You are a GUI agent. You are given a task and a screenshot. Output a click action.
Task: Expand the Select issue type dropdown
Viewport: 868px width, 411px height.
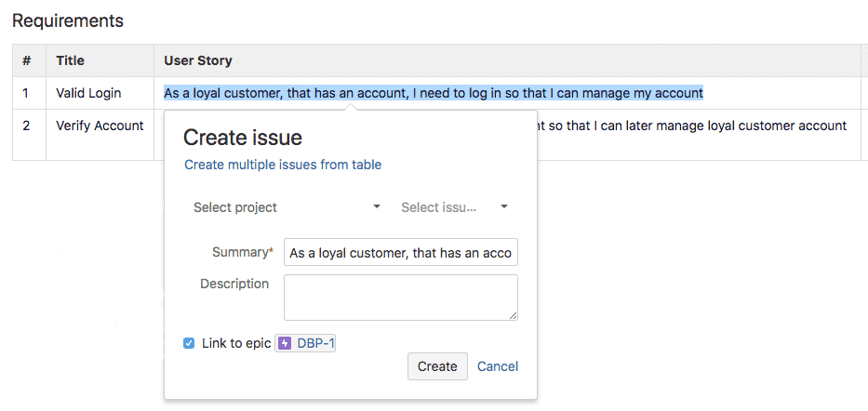click(x=454, y=207)
